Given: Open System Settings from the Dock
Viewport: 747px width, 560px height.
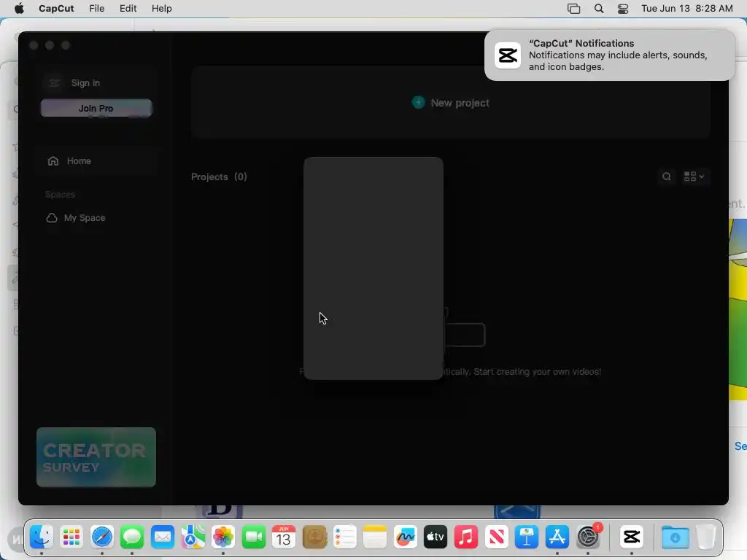Looking at the screenshot, I should coord(588,537).
